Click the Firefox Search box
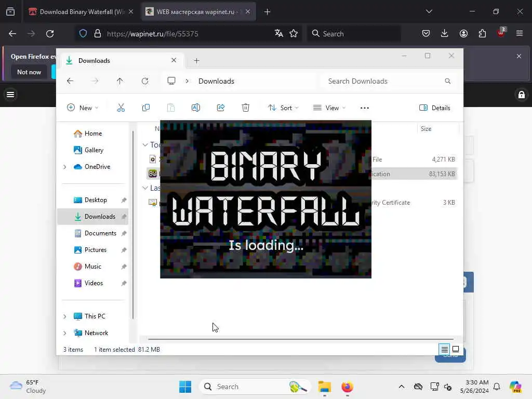This screenshot has height=399, width=532. [354, 34]
